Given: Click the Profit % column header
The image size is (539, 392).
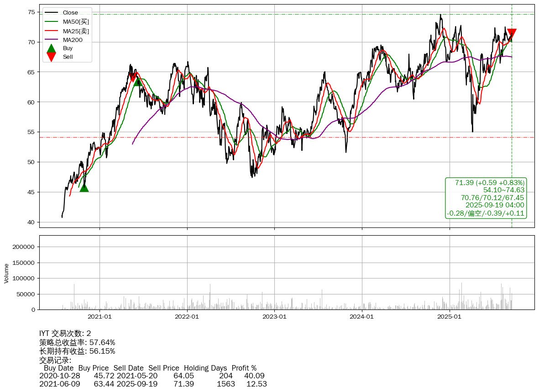Looking at the screenshot, I should point(244,368).
